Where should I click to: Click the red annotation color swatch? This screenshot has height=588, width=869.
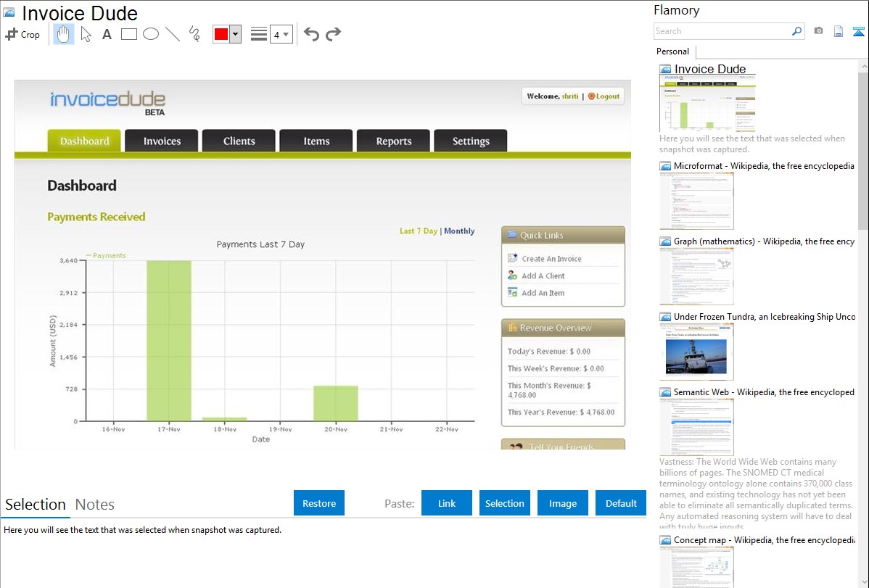[221, 34]
